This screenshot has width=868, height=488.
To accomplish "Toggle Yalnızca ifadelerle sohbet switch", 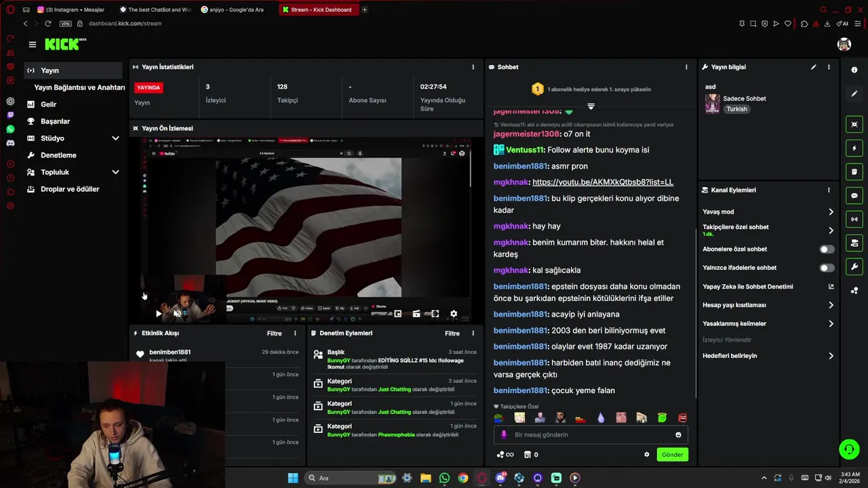I will click(827, 268).
